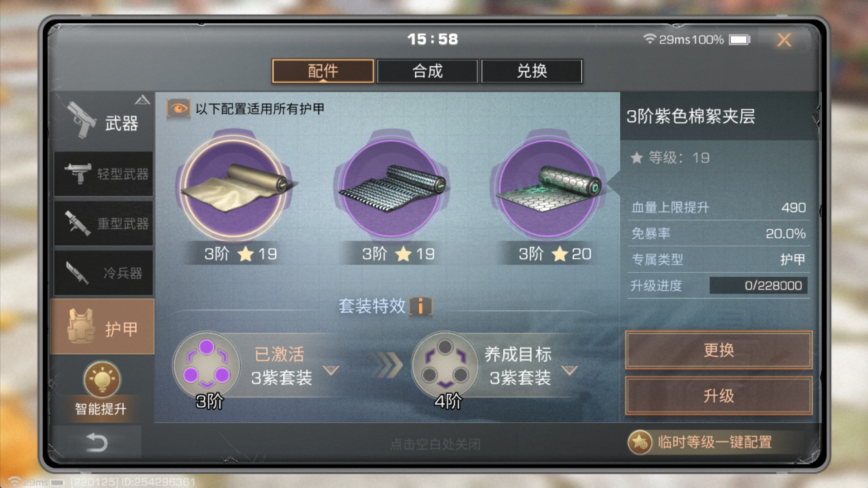Screen dimensions: 868x488
Task: Expand the 养成目标 3紫套装 dropdown
Action: (569, 371)
